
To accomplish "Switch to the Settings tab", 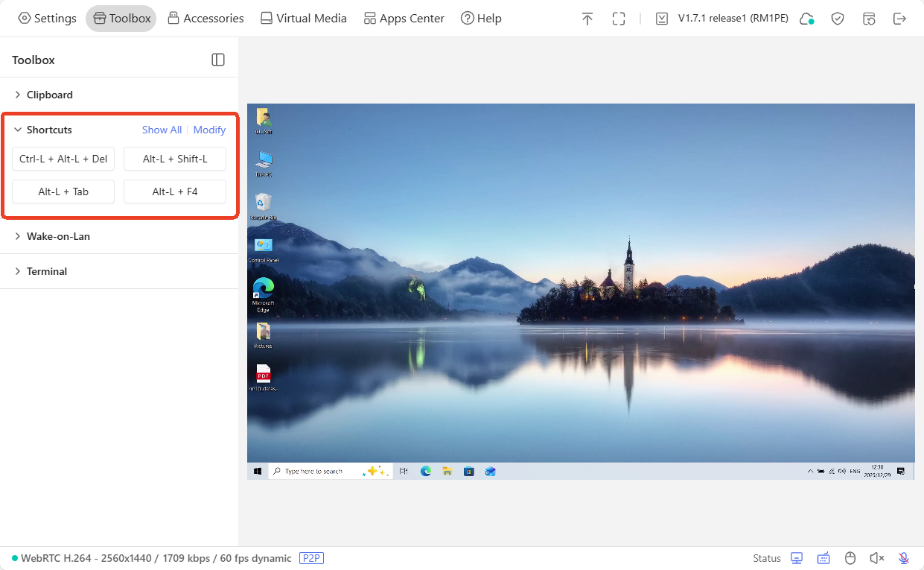I will (47, 18).
